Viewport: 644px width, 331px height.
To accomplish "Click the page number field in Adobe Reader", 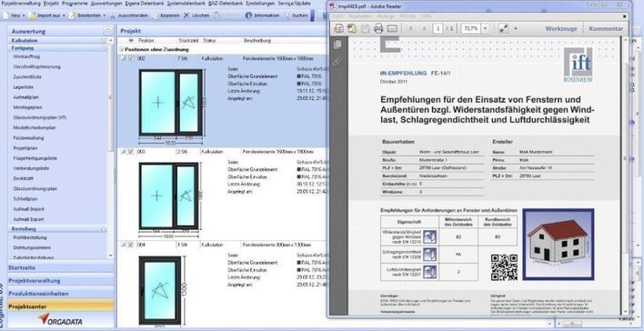I will [438, 28].
